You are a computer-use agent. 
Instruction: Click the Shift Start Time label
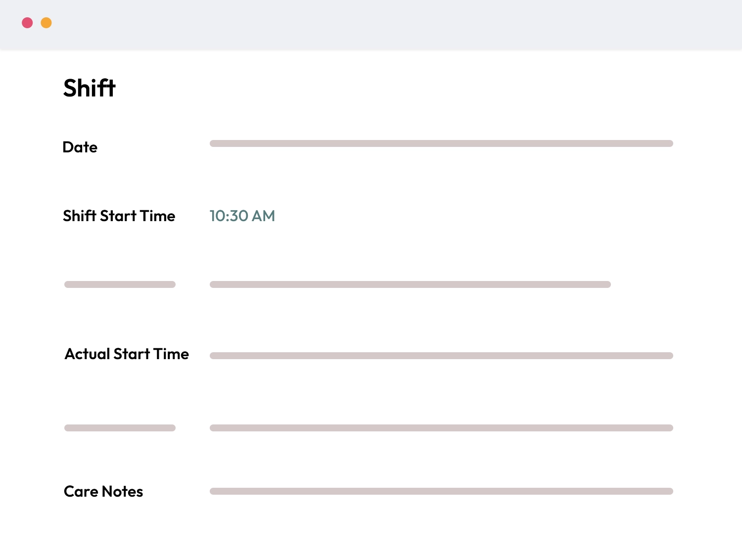click(x=119, y=216)
